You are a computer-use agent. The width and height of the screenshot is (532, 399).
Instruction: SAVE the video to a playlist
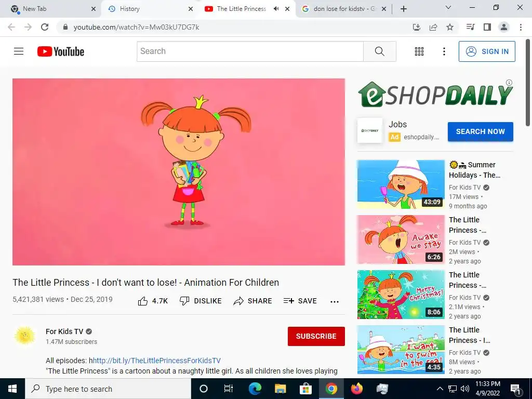(x=300, y=301)
